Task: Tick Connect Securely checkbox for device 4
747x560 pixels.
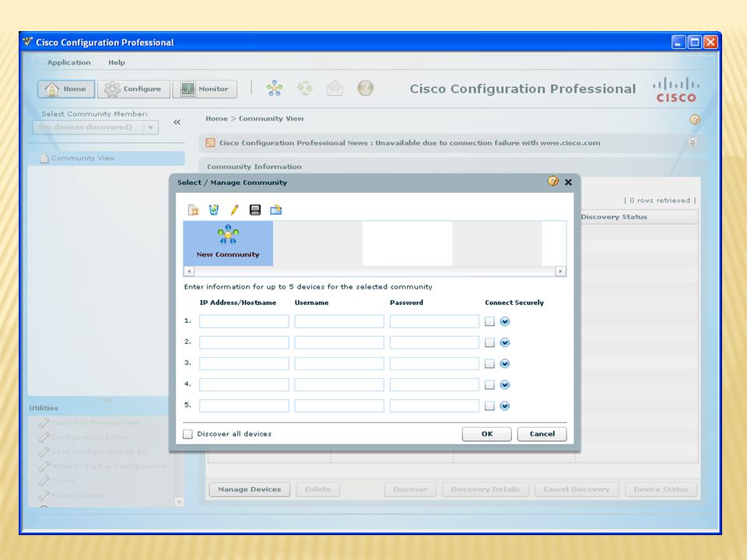Action: pyautogui.click(x=489, y=385)
